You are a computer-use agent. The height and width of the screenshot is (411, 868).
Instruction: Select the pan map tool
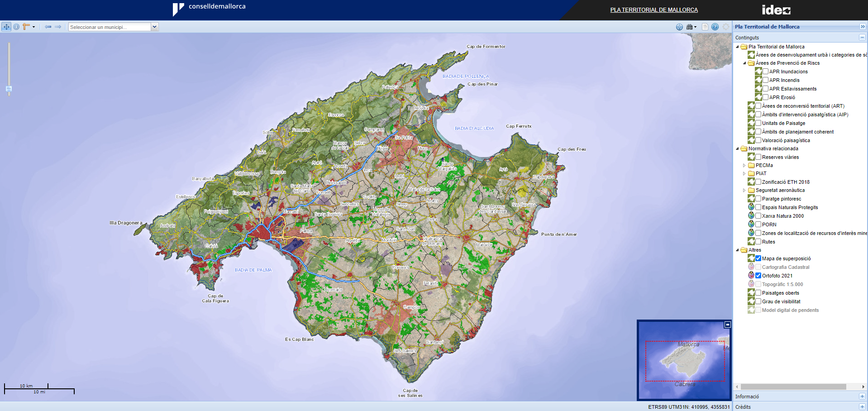pos(6,27)
